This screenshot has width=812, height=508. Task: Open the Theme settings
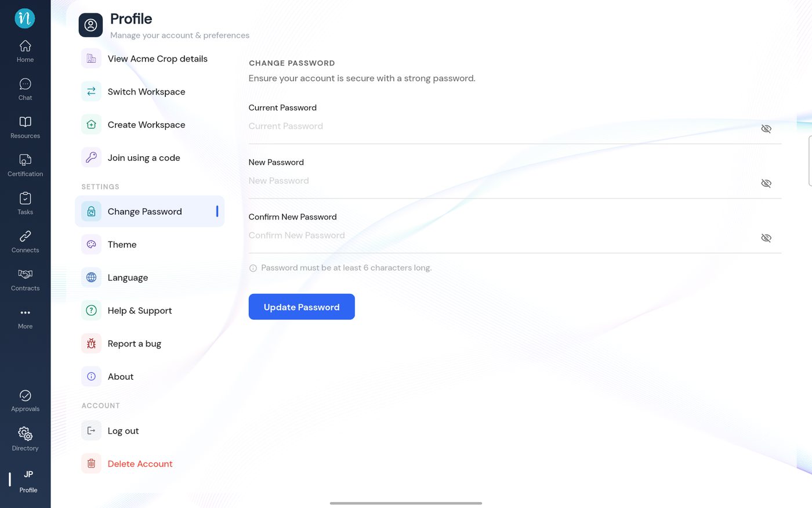point(150,244)
